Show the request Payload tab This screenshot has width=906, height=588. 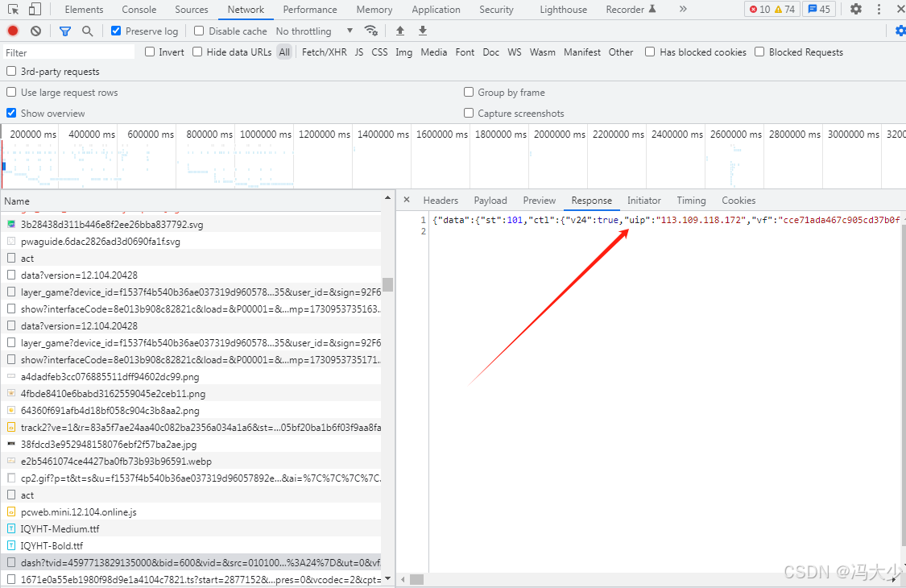point(490,200)
